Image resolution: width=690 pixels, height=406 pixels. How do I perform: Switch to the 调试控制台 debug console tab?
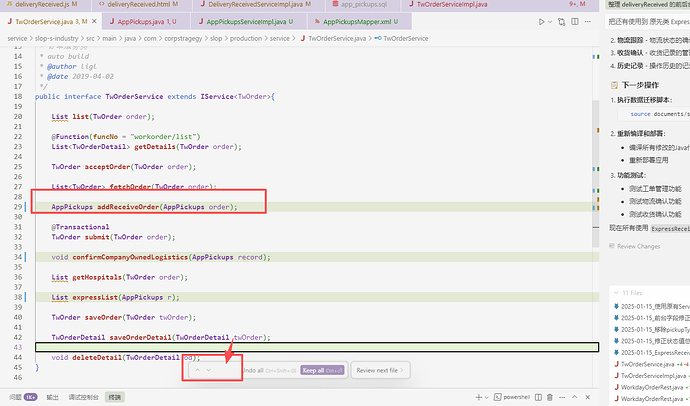83,397
